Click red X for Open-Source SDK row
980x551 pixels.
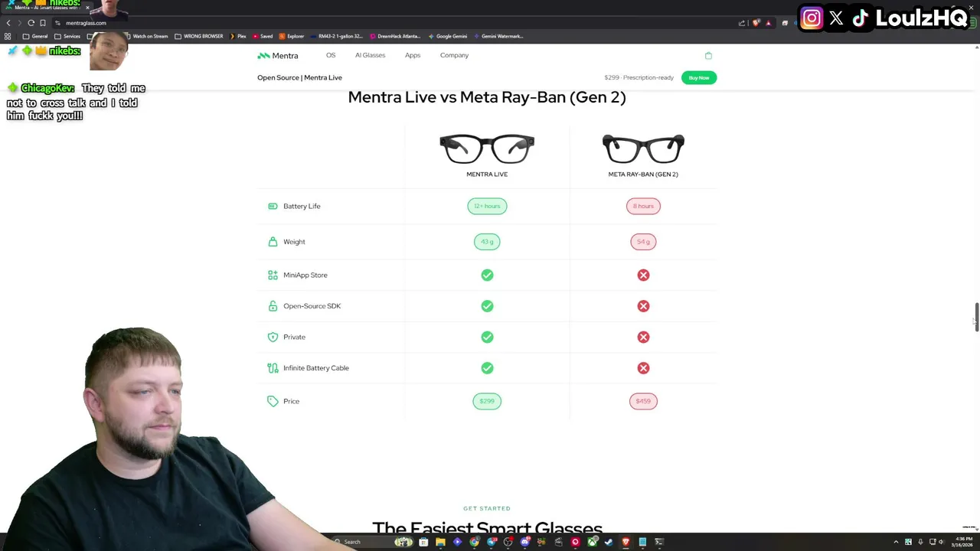(643, 306)
